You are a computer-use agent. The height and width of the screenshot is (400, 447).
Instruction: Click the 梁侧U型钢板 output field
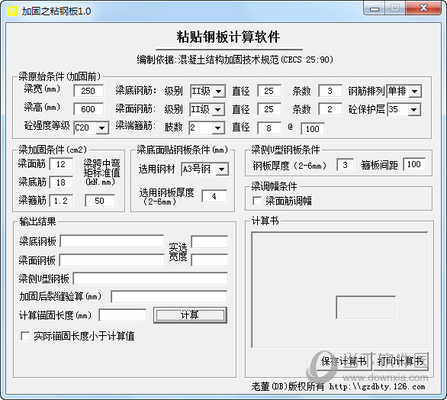[150, 278]
